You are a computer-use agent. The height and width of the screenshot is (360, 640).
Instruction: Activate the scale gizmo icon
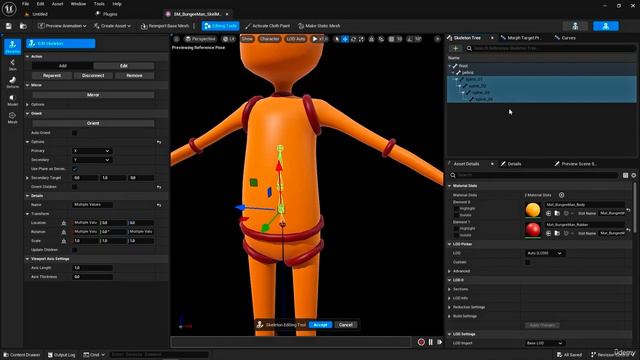tap(362, 39)
